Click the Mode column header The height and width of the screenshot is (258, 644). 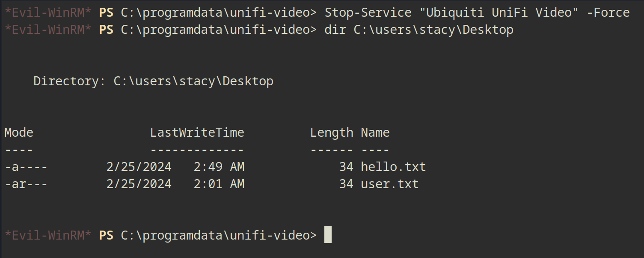click(x=19, y=132)
